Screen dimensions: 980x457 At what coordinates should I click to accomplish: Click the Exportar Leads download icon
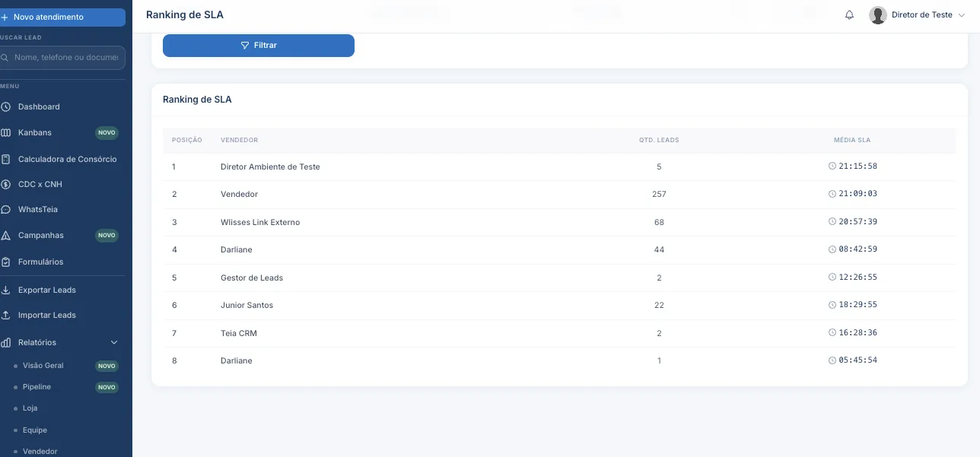(6, 290)
